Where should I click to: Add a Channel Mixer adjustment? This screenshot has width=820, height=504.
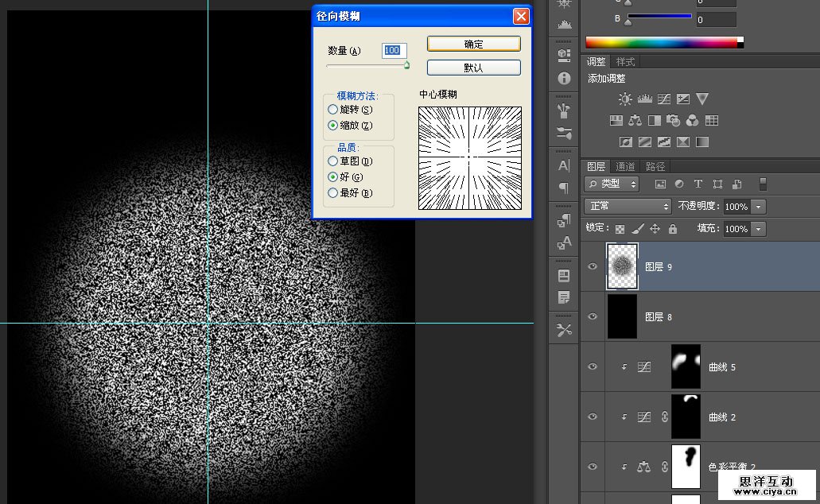tap(692, 121)
